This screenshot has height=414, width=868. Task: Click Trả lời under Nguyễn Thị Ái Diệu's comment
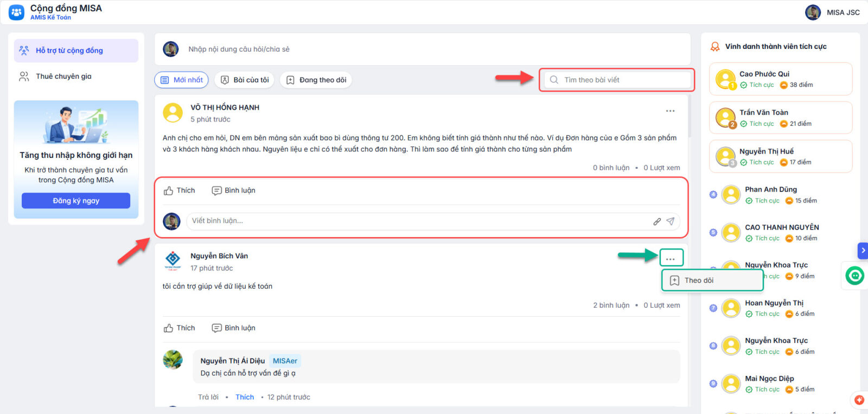[x=208, y=397]
